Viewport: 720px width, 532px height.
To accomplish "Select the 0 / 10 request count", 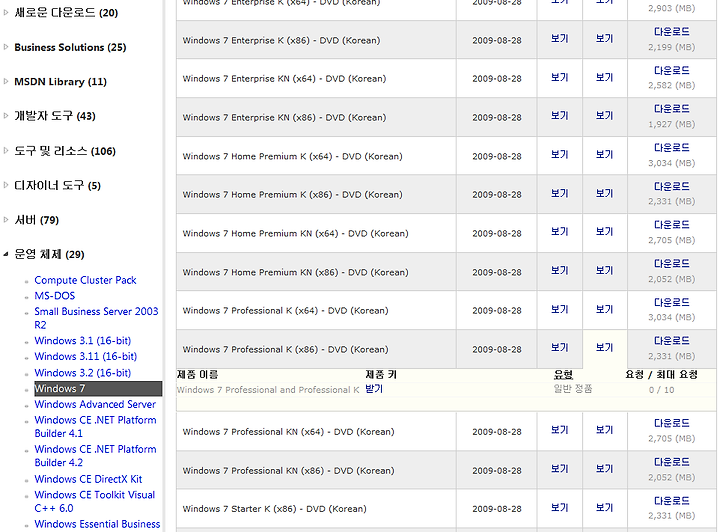I will click(661, 390).
